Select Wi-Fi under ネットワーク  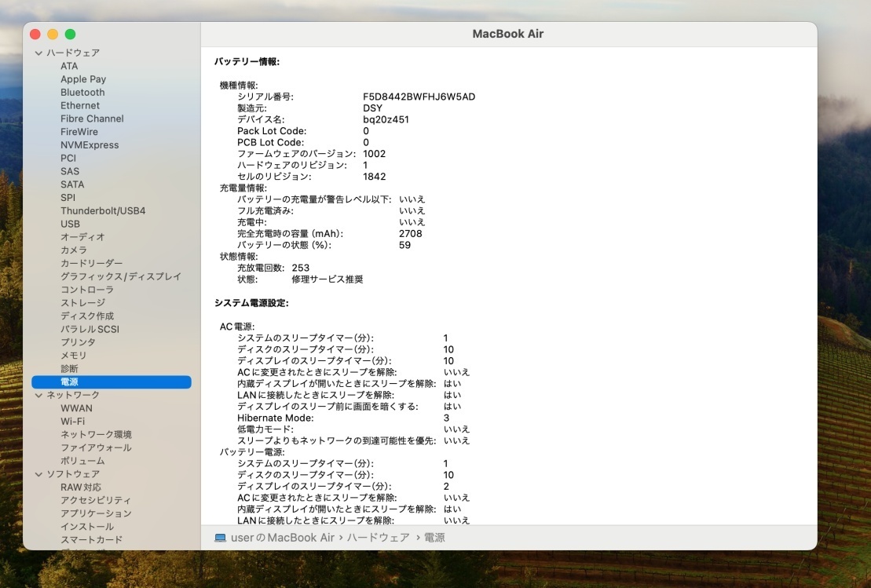[72, 422]
